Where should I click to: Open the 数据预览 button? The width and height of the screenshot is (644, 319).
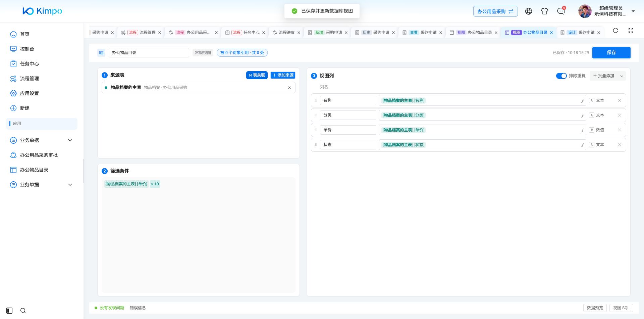595,308
